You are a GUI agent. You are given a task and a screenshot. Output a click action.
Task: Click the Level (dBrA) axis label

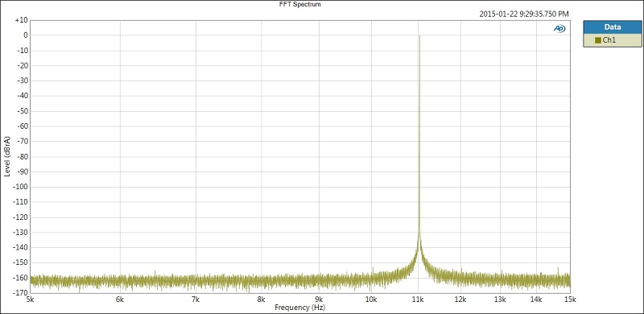pos(7,156)
